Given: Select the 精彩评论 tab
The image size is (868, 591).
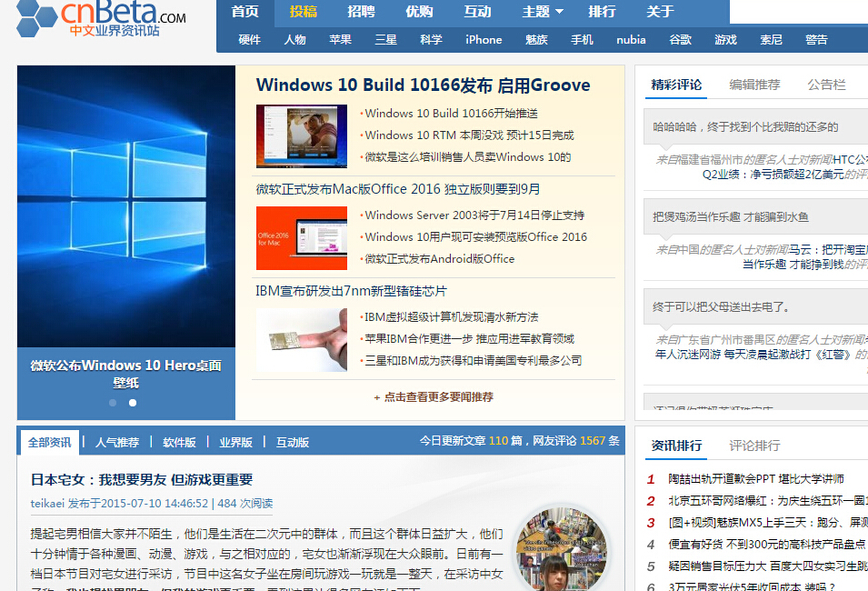Looking at the screenshot, I should pos(676,85).
